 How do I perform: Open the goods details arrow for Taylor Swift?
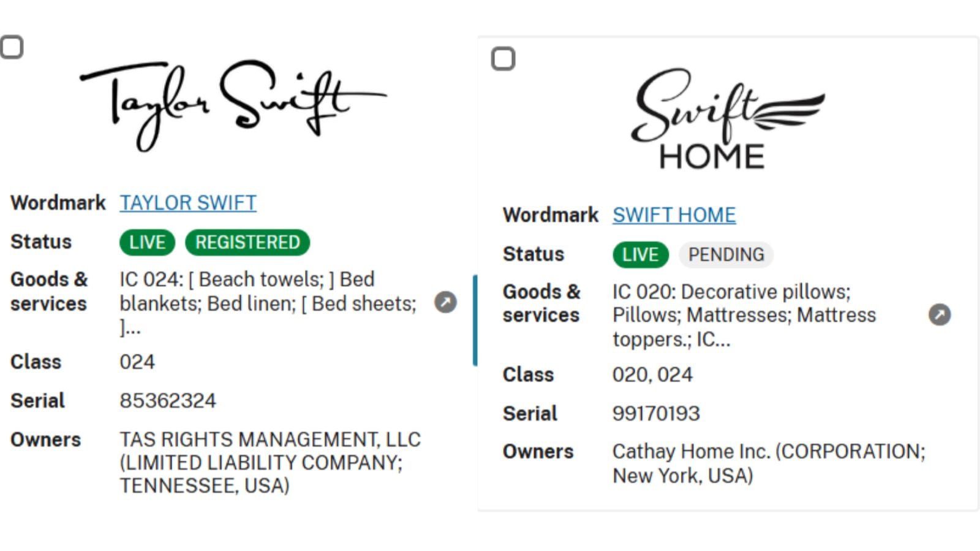click(x=445, y=302)
